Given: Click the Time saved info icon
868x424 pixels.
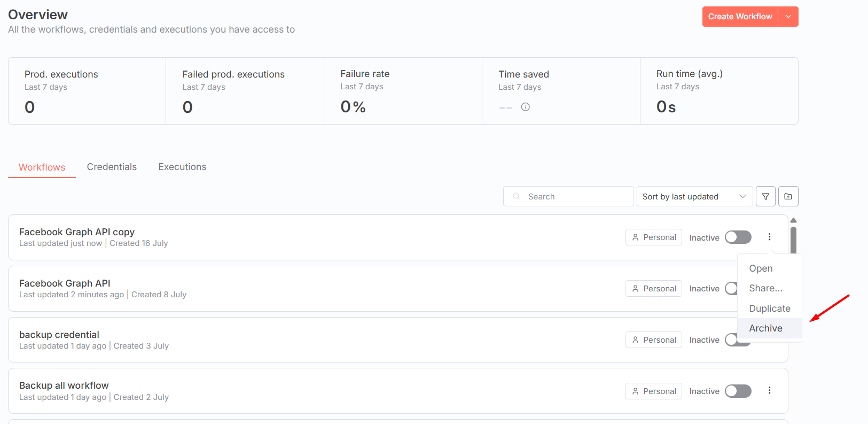Looking at the screenshot, I should point(526,107).
